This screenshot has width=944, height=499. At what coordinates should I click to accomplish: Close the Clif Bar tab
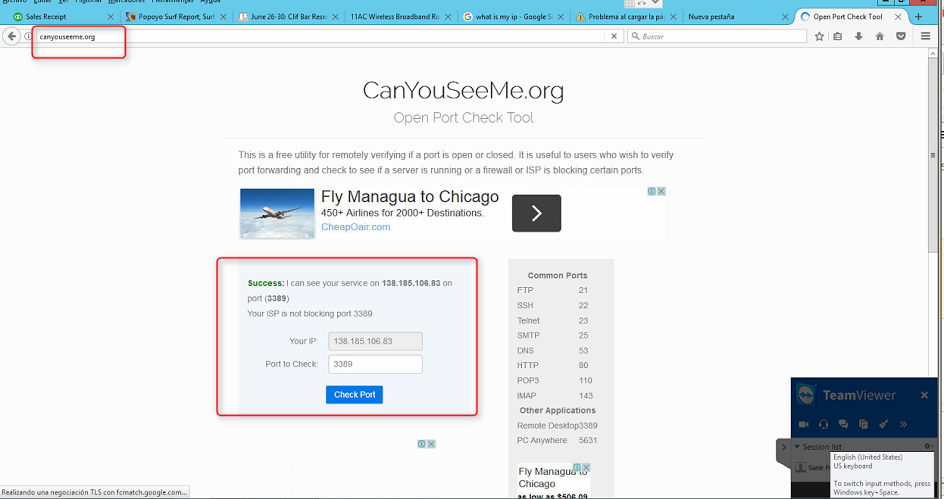(335, 17)
